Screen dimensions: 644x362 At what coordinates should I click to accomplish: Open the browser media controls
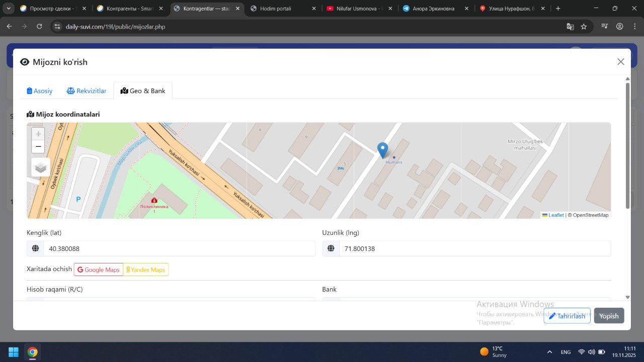coord(605,27)
